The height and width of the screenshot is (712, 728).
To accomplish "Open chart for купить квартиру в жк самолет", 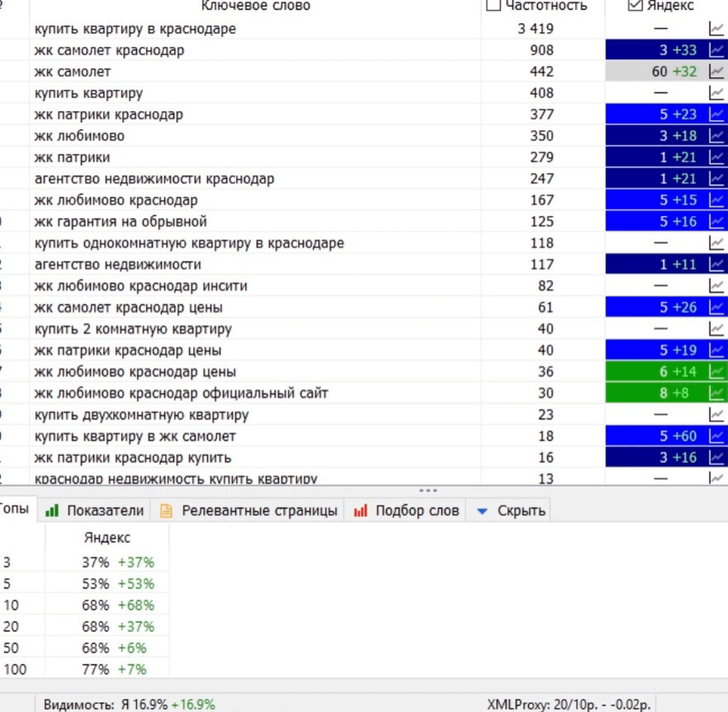I will 717,436.
